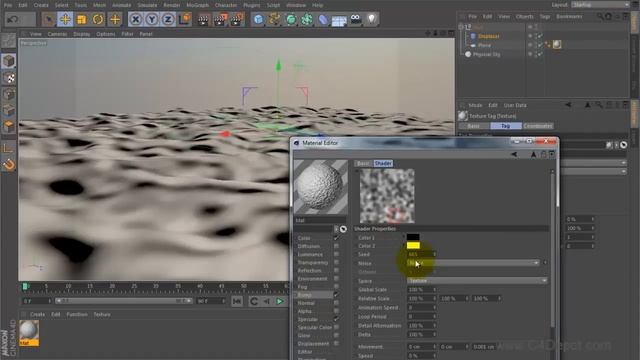Select the Physical Sky object
This screenshot has width=640, height=360.
pyautogui.click(x=487, y=54)
